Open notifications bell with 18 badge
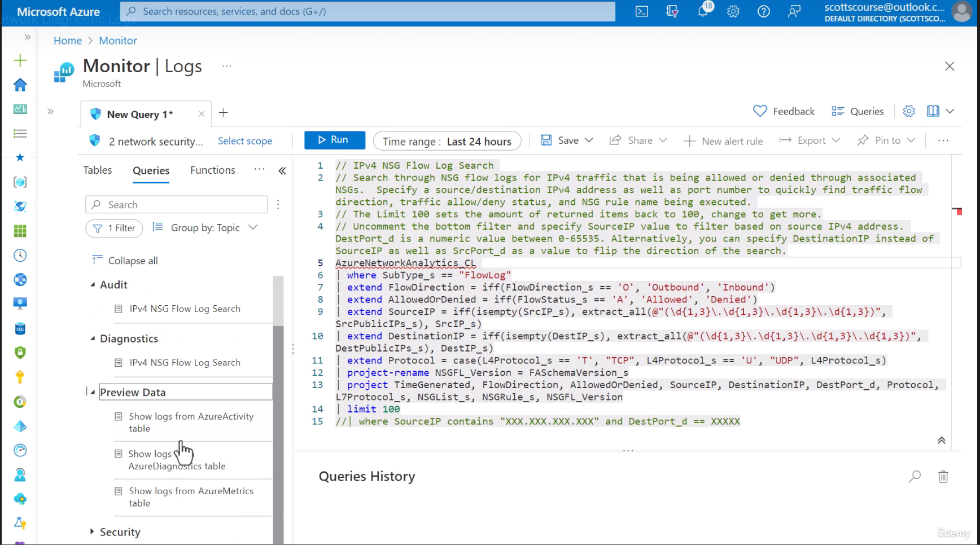Viewport: 980px width, 545px height. coord(703,11)
